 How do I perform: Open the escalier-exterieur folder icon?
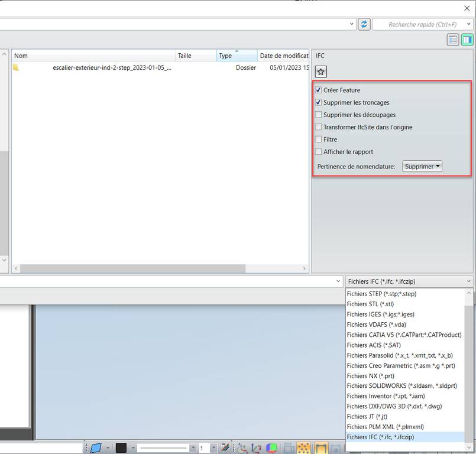[x=16, y=67]
